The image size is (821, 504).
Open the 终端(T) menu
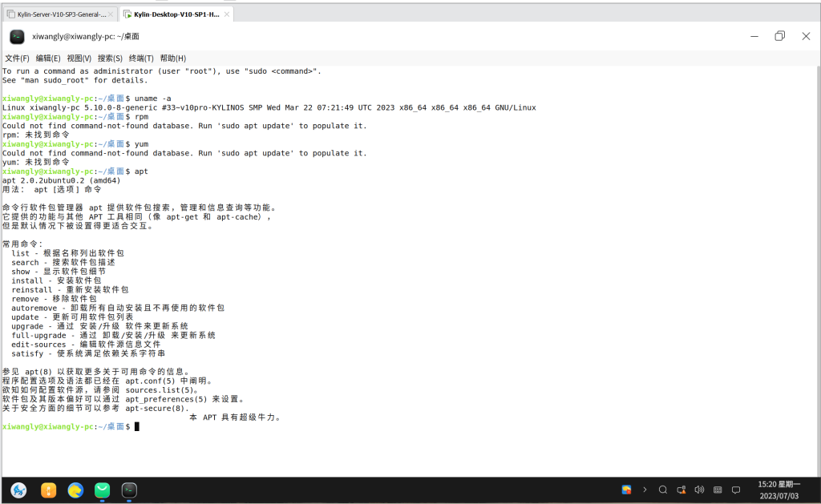point(141,58)
